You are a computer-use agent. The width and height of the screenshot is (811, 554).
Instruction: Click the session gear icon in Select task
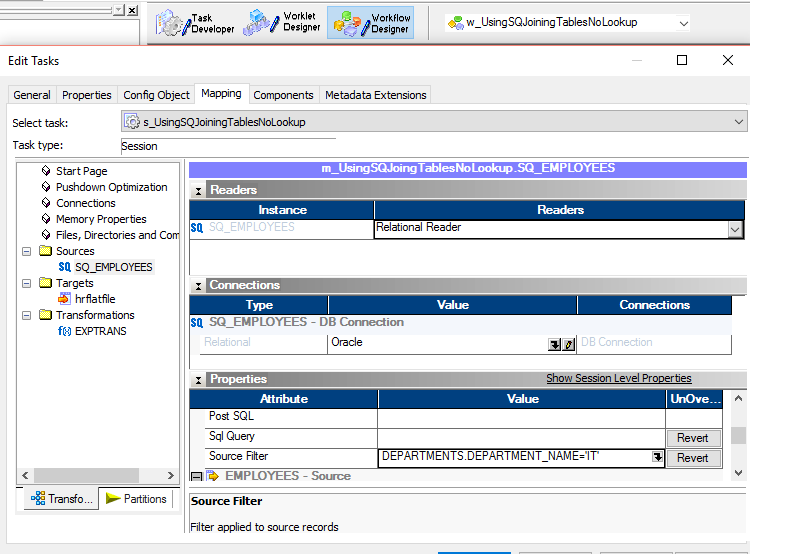(x=132, y=122)
